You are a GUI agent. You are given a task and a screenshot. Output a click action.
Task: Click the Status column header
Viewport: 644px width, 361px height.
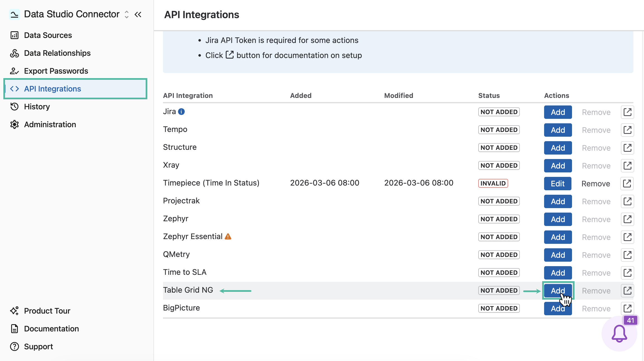coord(489,96)
